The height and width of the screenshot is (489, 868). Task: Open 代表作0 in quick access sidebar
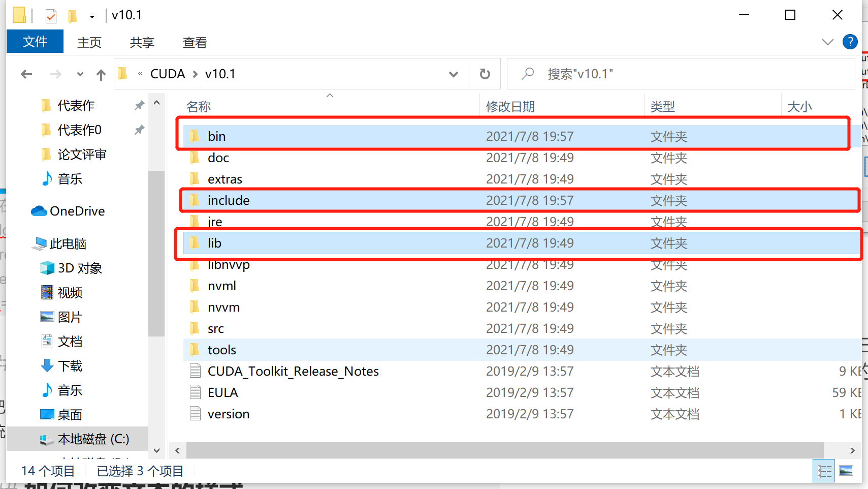(79, 130)
